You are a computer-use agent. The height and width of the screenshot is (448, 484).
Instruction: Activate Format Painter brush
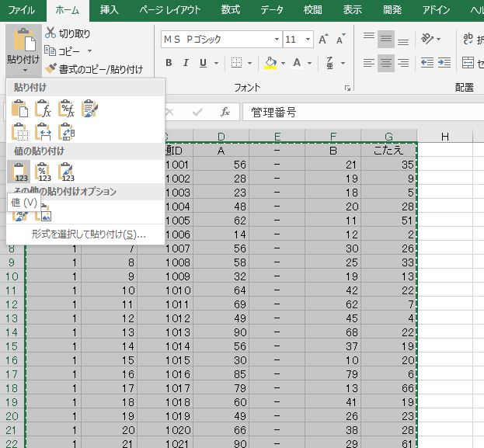[x=94, y=69]
